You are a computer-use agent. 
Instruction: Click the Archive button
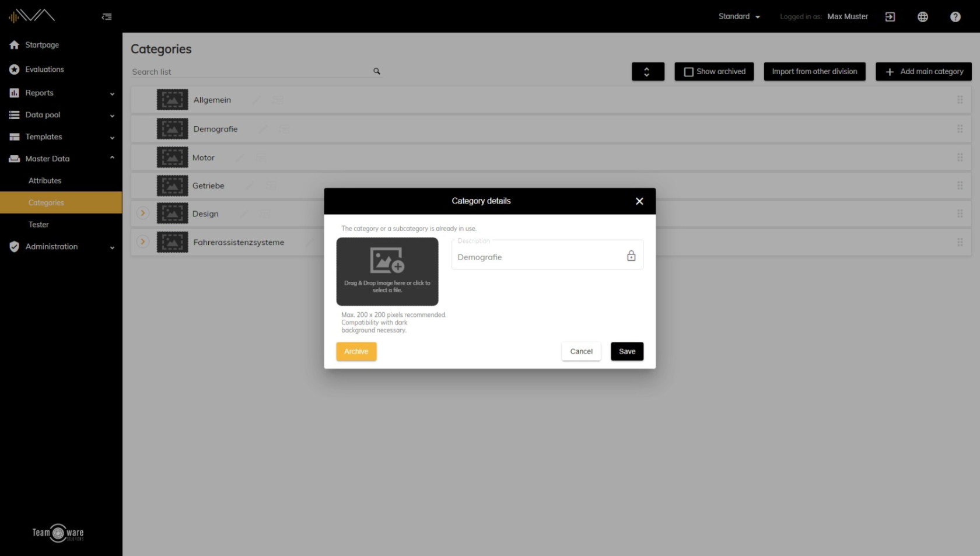click(x=356, y=351)
